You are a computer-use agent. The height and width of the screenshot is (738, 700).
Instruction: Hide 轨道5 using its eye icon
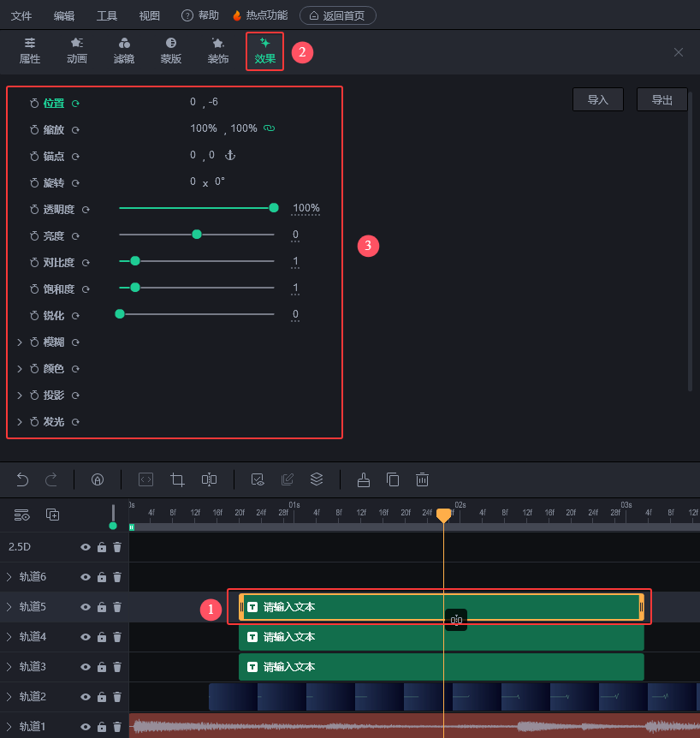pyautogui.click(x=86, y=607)
